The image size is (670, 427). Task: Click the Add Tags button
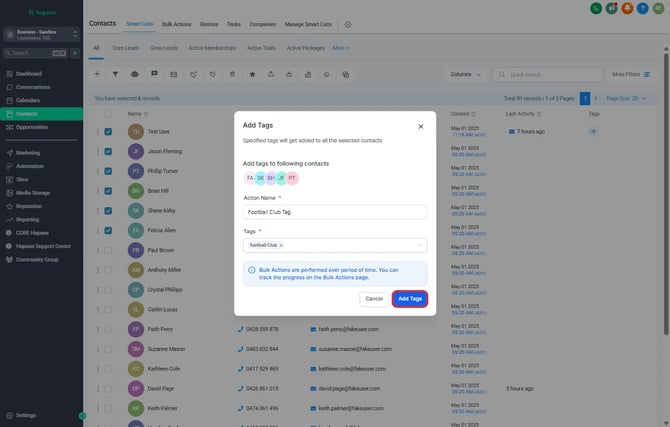[x=410, y=299]
